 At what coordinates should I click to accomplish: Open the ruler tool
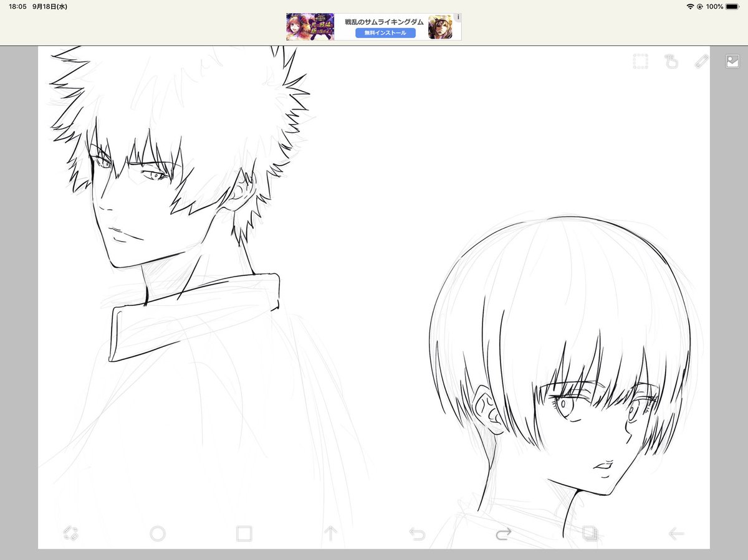click(702, 61)
